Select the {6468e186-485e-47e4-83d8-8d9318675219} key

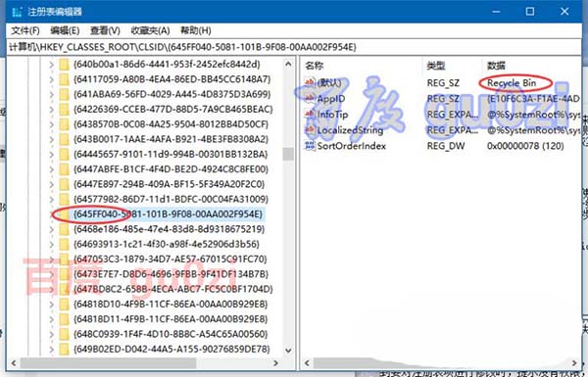[x=170, y=229]
